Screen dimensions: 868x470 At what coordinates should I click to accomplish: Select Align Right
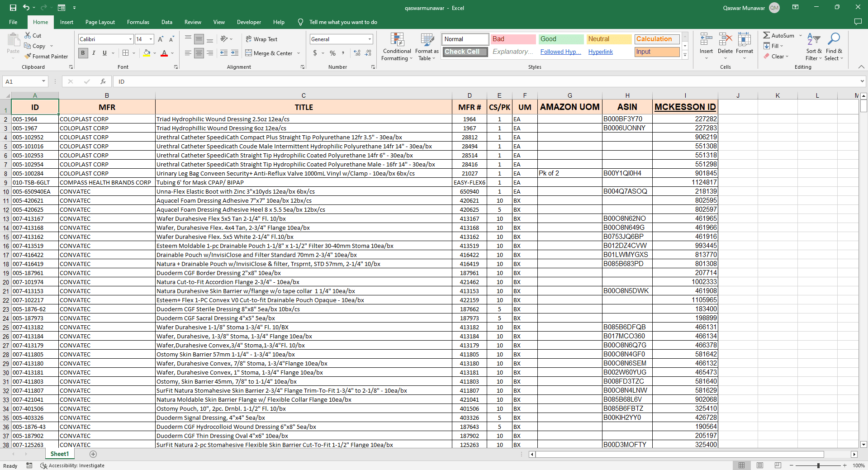tap(210, 53)
